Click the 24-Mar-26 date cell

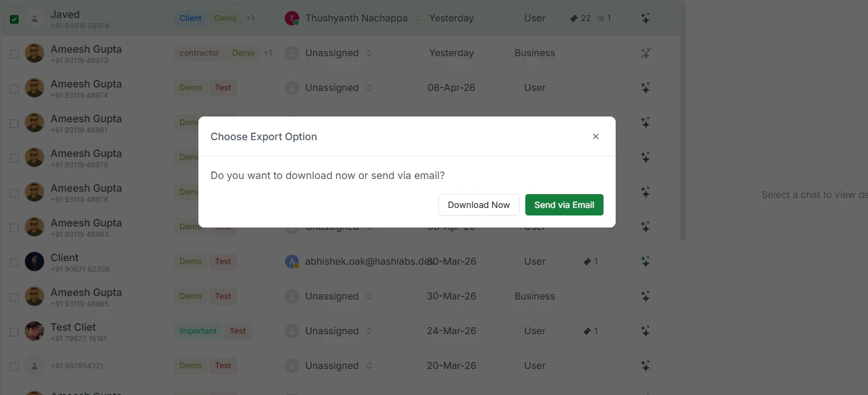[451, 331]
